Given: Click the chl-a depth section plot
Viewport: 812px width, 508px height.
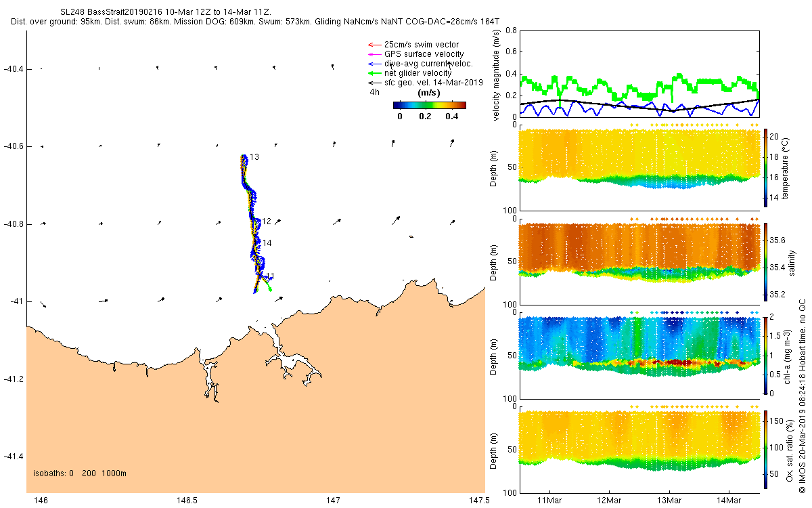Looking at the screenshot, I should 639,356.
